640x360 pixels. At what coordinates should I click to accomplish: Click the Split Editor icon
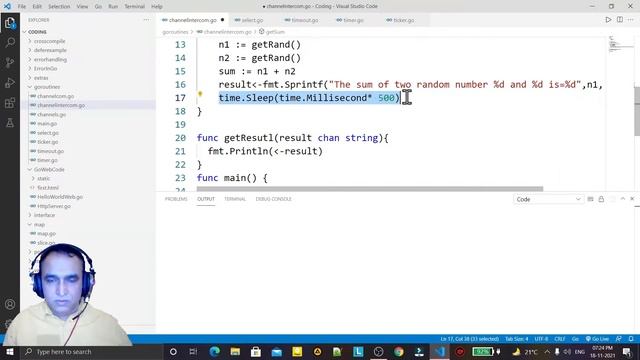click(x=620, y=20)
